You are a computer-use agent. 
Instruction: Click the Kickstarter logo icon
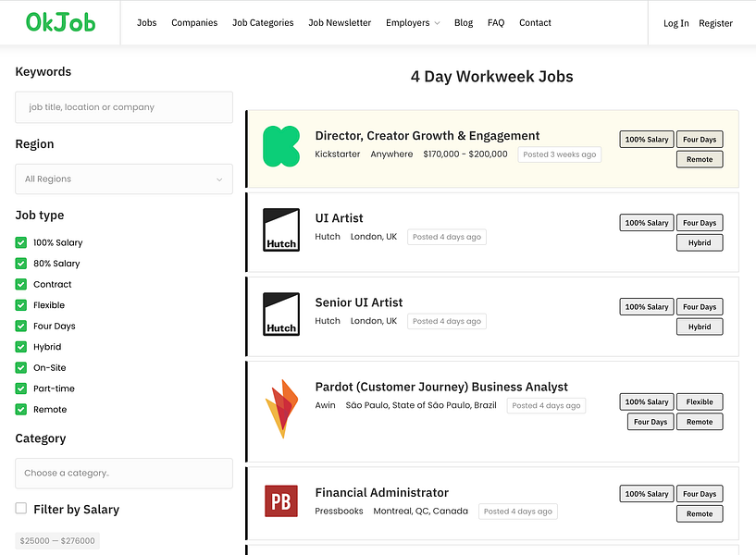pos(281,145)
